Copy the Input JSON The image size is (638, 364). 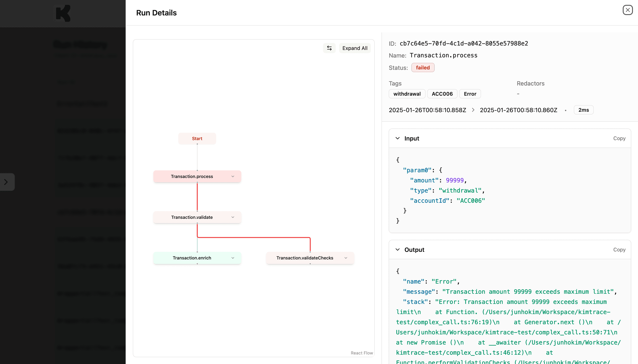[x=619, y=138]
